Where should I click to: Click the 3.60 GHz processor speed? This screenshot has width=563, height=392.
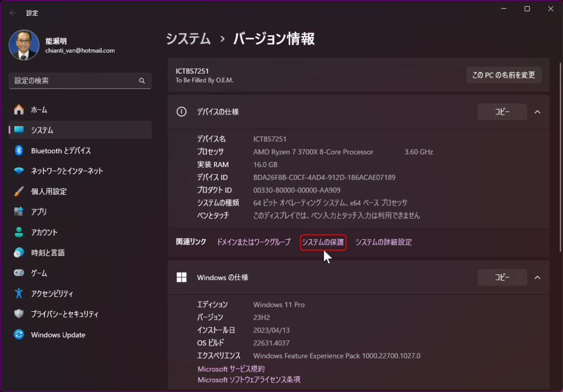click(x=418, y=152)
